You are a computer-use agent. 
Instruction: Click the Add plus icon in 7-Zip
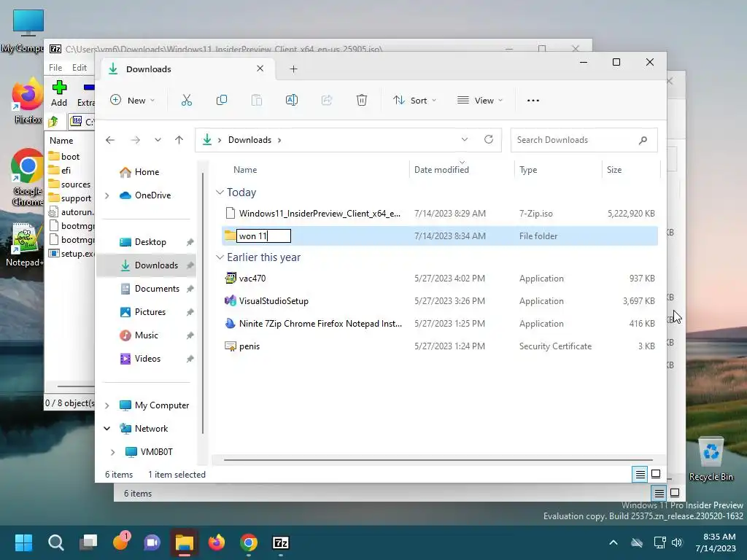pos(59,87)
